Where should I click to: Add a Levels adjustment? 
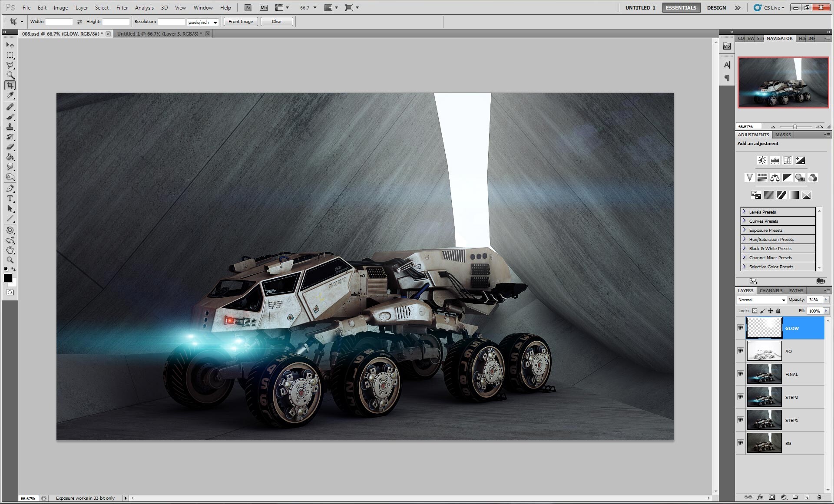coord(775,160)
